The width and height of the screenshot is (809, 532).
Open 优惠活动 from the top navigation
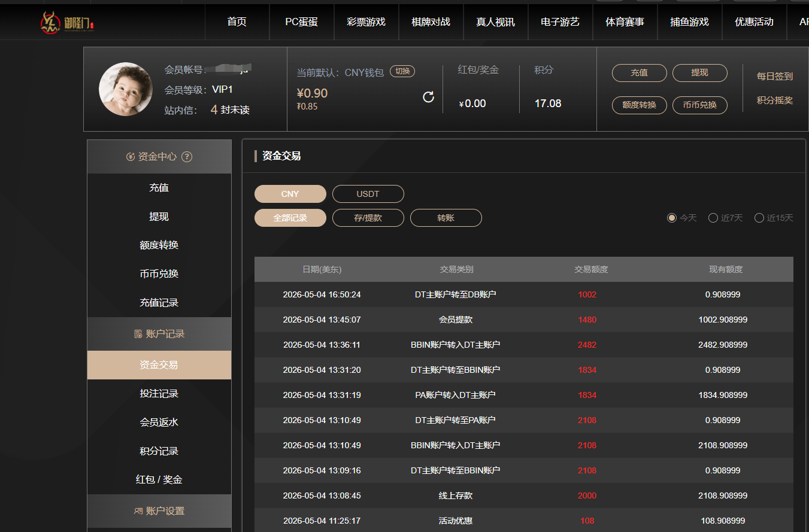pos(755,22)
